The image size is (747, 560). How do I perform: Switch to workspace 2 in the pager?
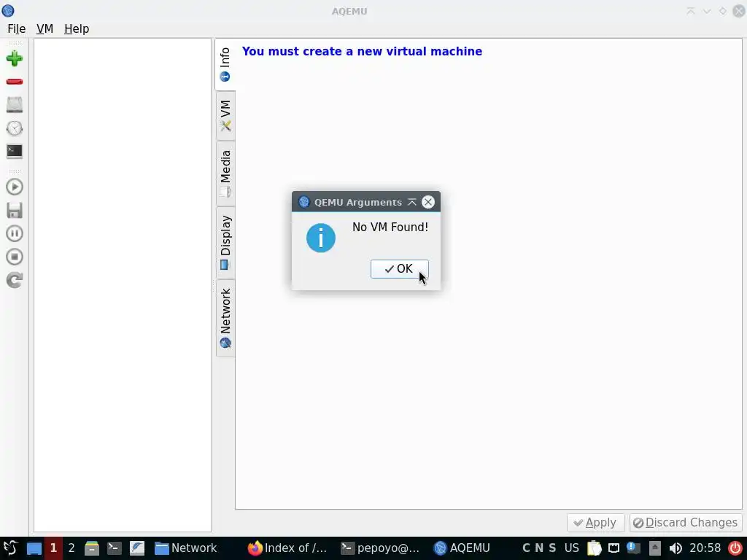(x=71, y=548)
